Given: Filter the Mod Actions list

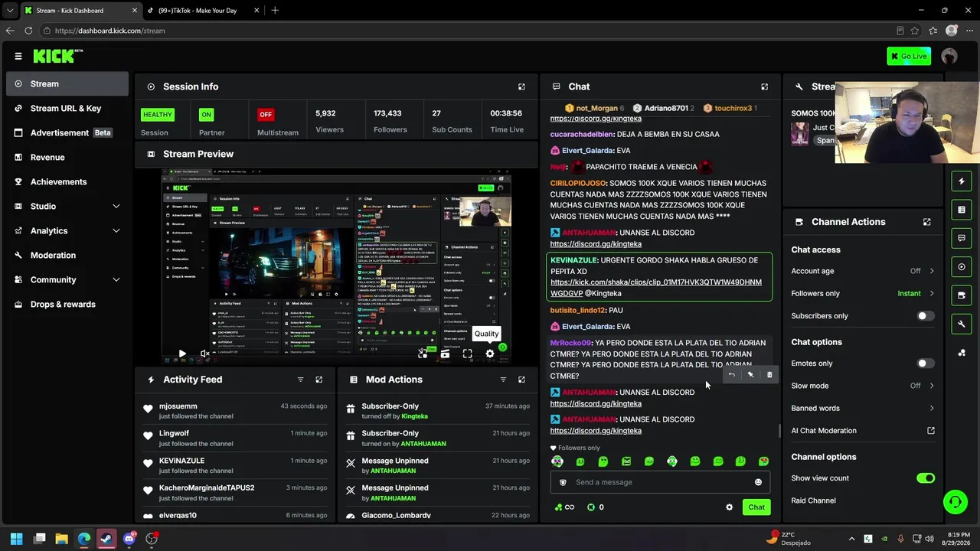Looking at the screenshot, I should coord(503,380).
